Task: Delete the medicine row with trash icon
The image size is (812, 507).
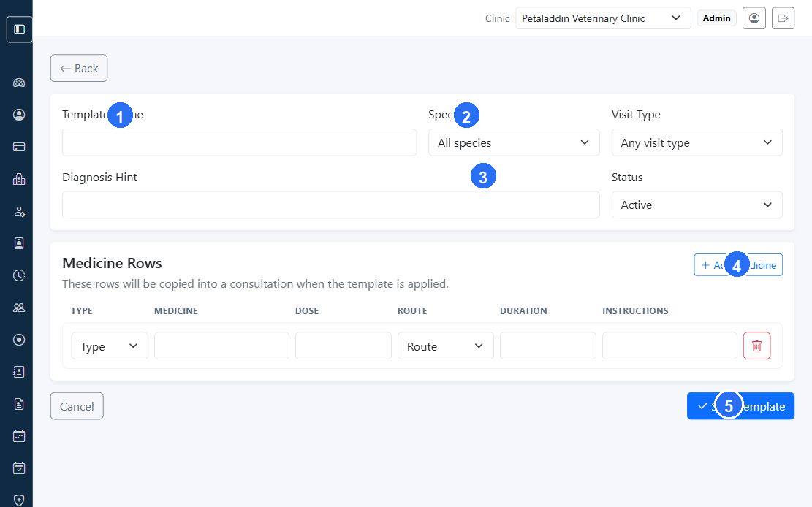Action: tap(756, 346)
